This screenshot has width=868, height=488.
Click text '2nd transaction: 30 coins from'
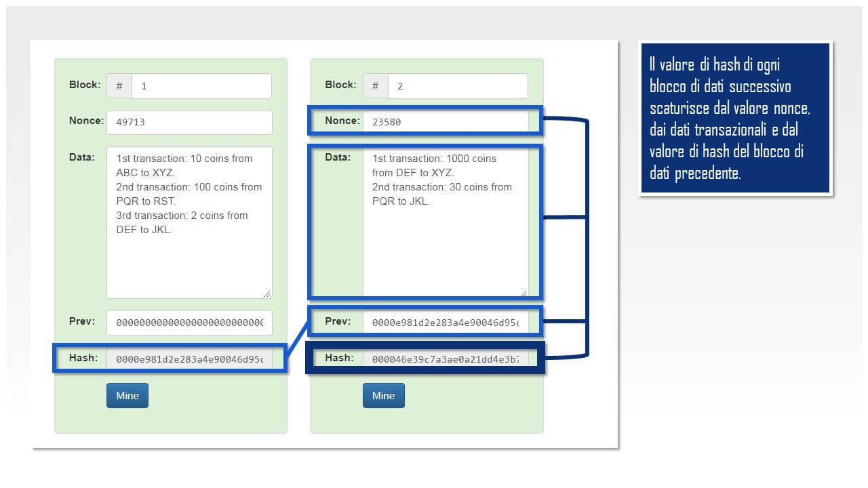442,187
